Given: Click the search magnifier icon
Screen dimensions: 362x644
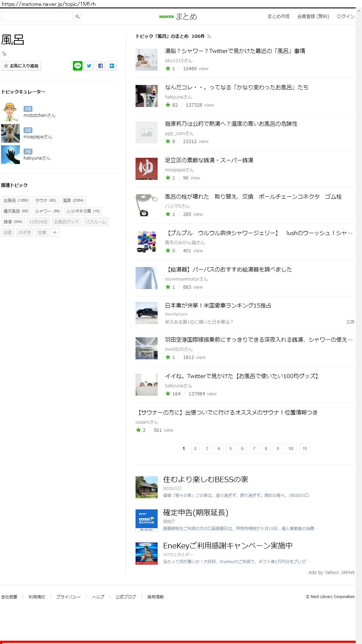Looking at the screenshot, I should (x=77, y=17).
